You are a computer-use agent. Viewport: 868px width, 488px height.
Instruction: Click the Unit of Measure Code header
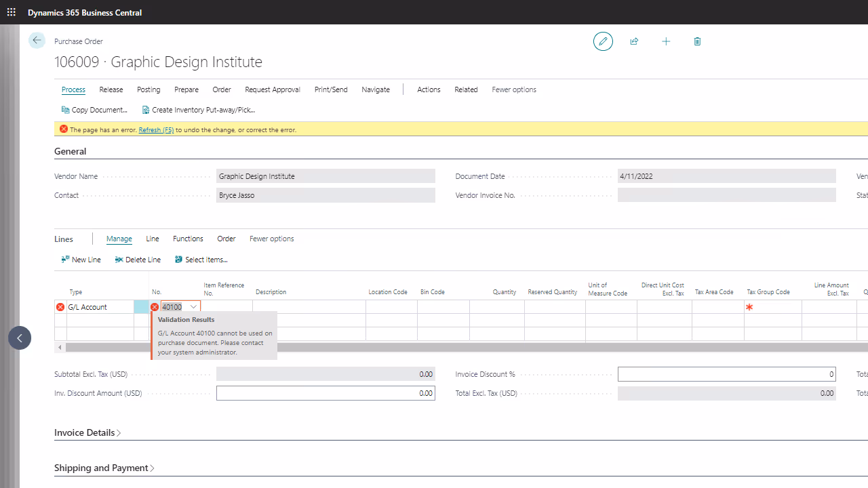(608, 289)
